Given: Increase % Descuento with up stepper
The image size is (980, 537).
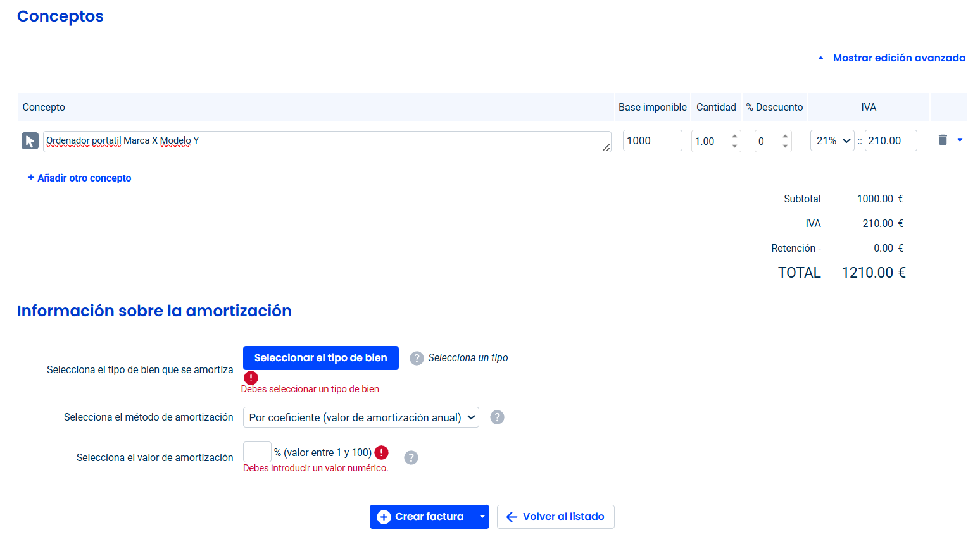Looking at the screenshot, I should (x=785, y=136).
